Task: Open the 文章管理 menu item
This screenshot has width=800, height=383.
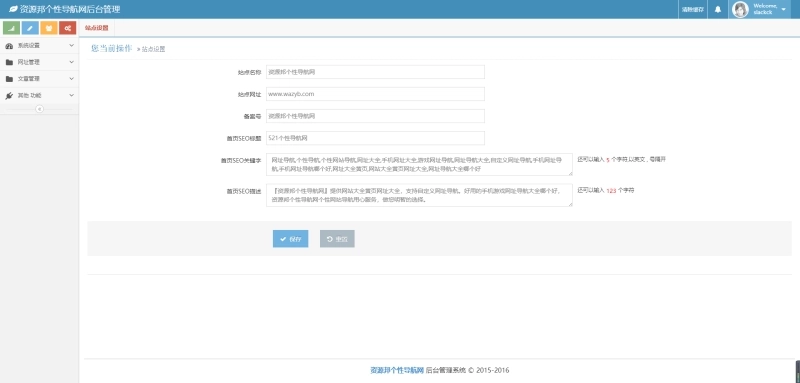Action: 39,79
